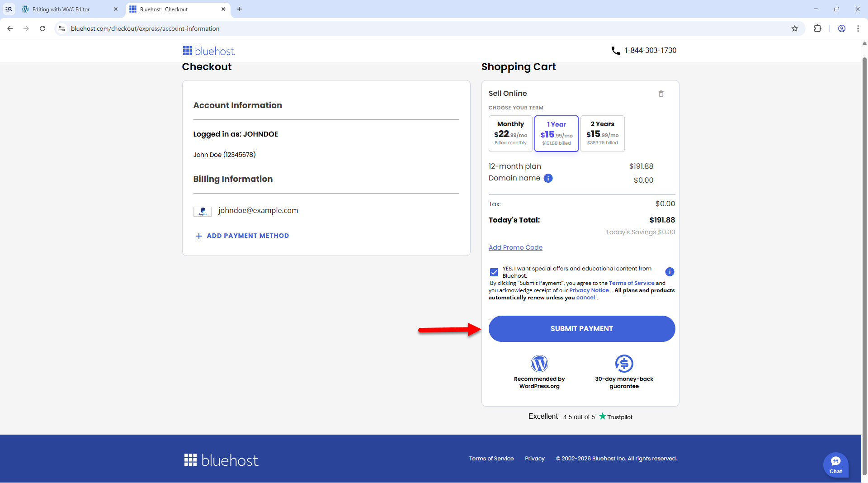The image size is (868, 483).
Task: Open the Domain name info icon
Action: (548, 178)
